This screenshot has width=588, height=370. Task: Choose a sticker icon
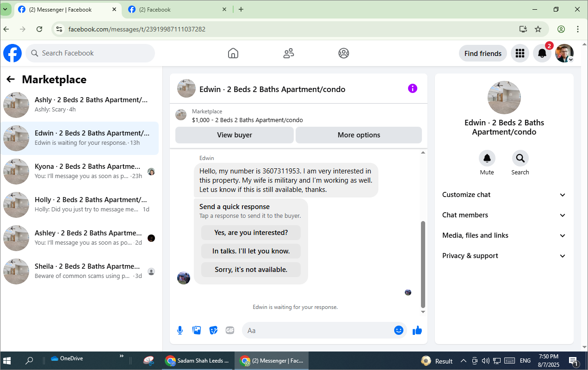[213, 330]
